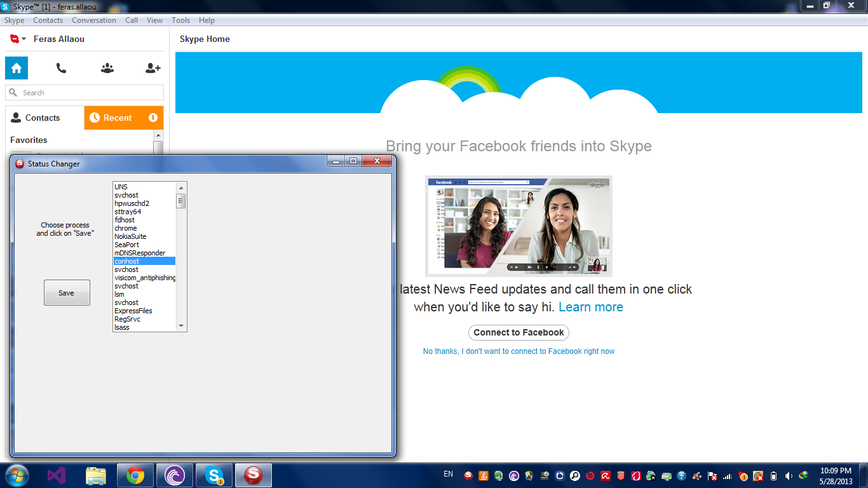
Task: Open the Help menu
Action: tap(207, 20)
